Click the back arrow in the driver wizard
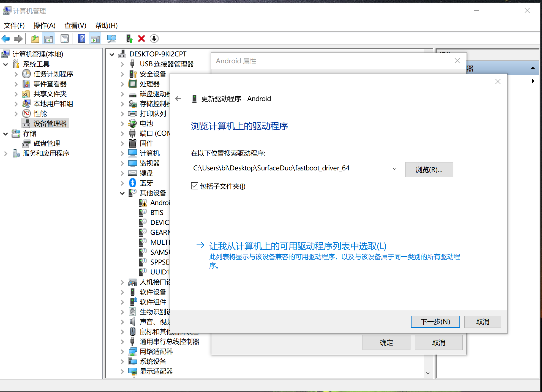The image size is (542, 392). 178,99
